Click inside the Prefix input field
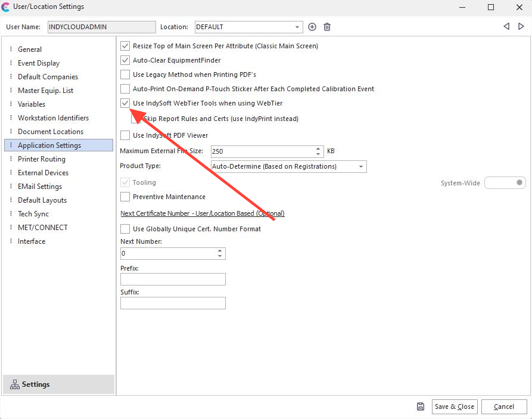The image size is (532, 419). pos(173,279)
